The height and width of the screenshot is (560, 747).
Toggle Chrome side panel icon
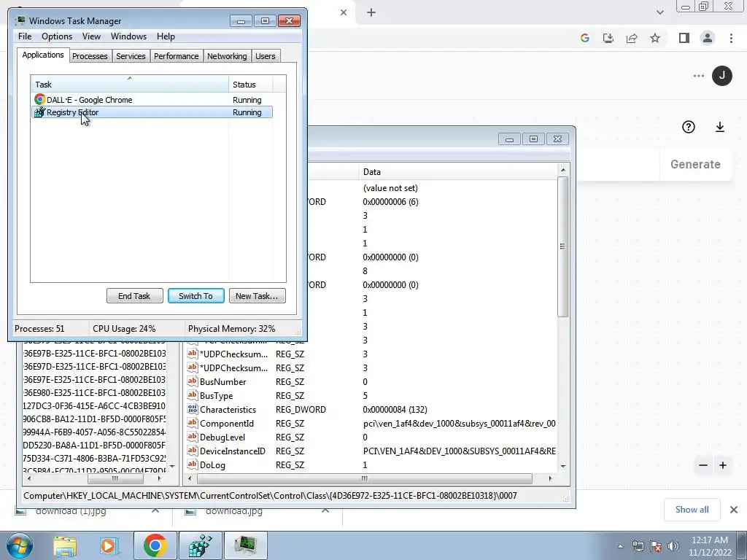(684, 38)
